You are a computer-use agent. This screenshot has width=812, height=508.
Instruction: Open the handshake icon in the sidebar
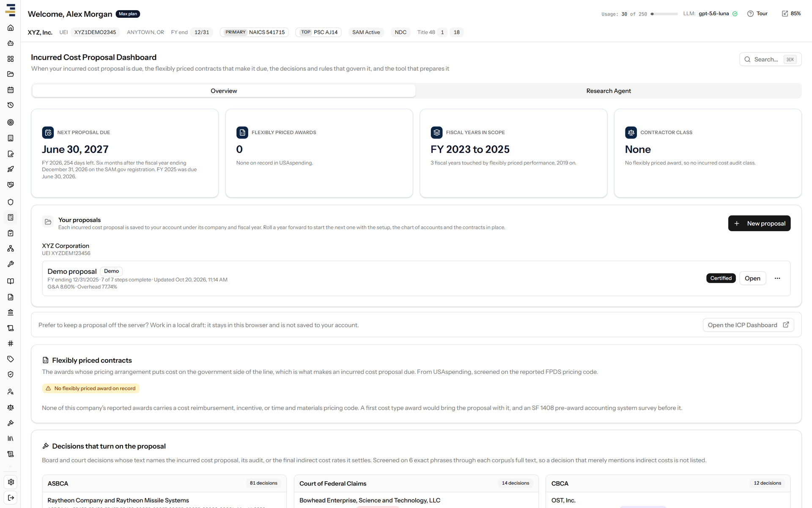[x=11, y=185]
